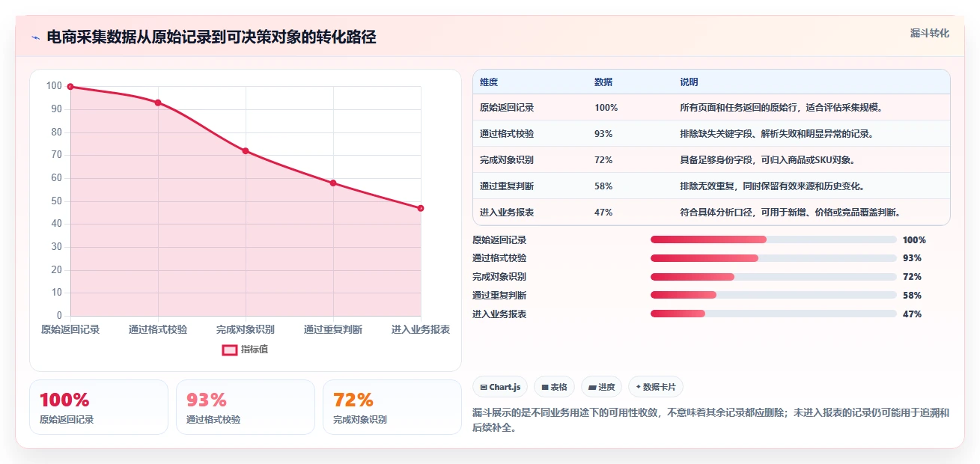980x464 pixels.
Task: Click the 58% value in the table
Action: tap(603, 186)
